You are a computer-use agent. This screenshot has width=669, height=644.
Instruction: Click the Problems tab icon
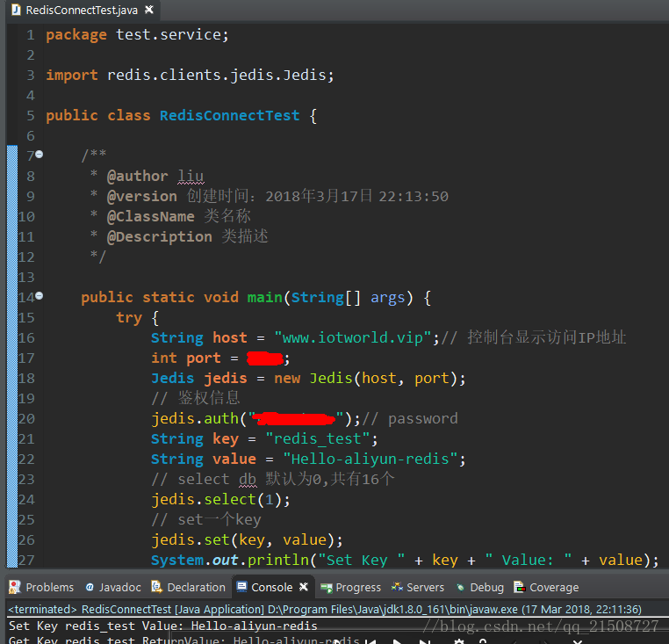(x=15, y=587)
